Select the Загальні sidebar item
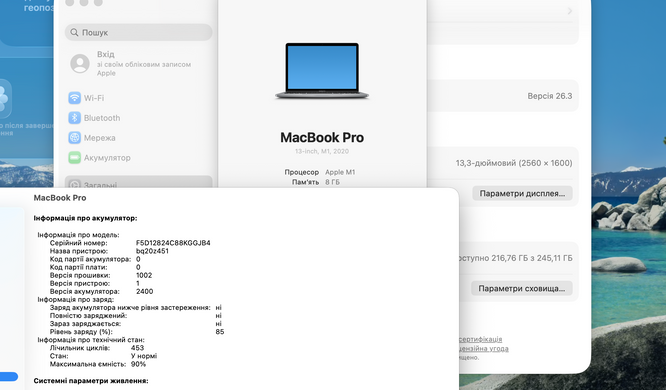 pos(138,183)
